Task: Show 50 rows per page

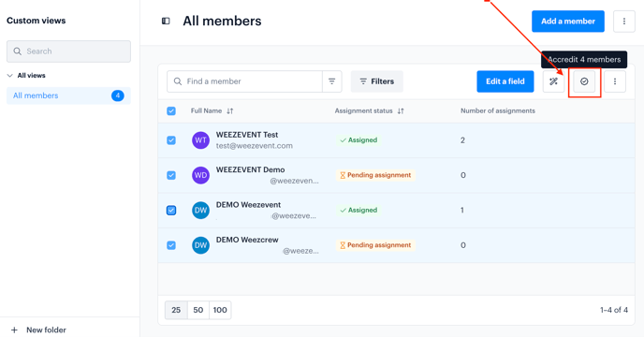Action: [x=198, y=310]
